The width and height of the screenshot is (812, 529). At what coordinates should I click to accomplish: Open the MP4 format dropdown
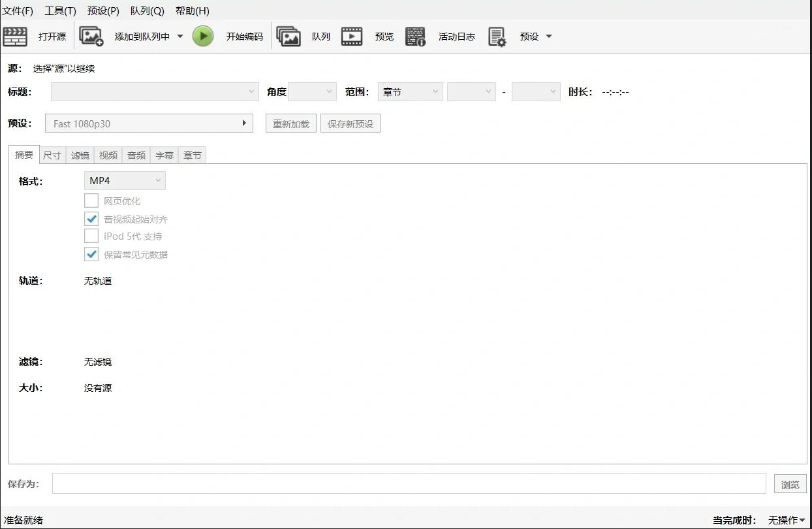pos(125,180)
